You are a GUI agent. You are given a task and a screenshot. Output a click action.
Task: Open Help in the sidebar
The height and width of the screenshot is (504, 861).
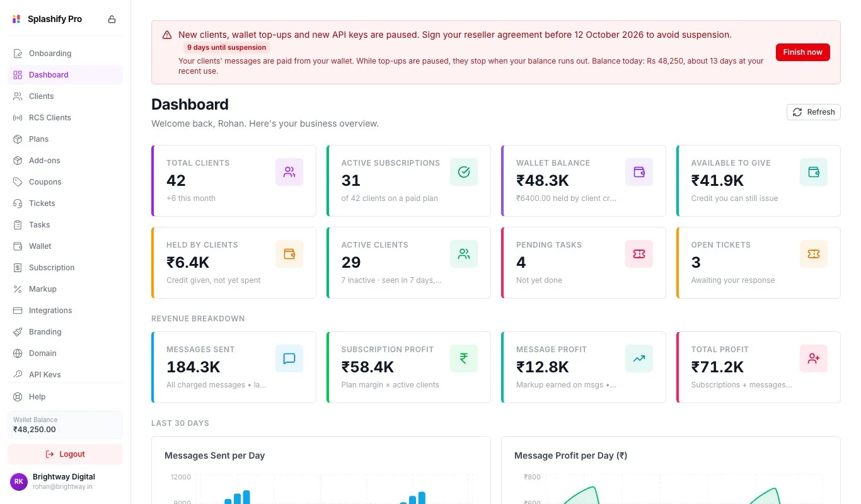pos(65,397)
